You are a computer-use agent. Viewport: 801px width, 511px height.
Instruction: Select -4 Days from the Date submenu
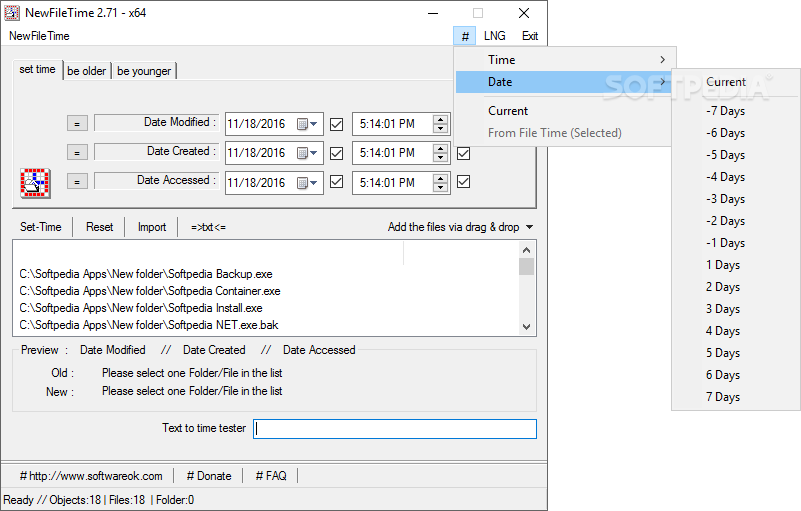pyautogui.click(x=736, y=177)
